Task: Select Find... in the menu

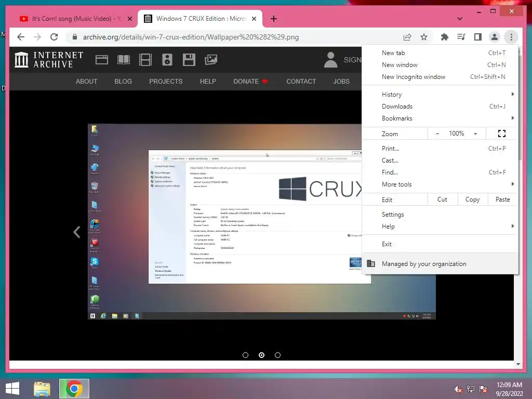Action: tap(440, 172)
